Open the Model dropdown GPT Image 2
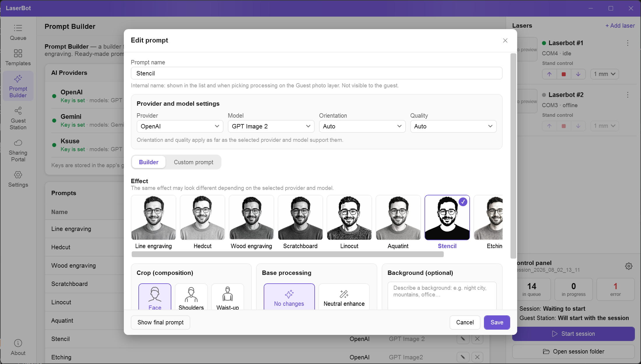 point(271,126)
